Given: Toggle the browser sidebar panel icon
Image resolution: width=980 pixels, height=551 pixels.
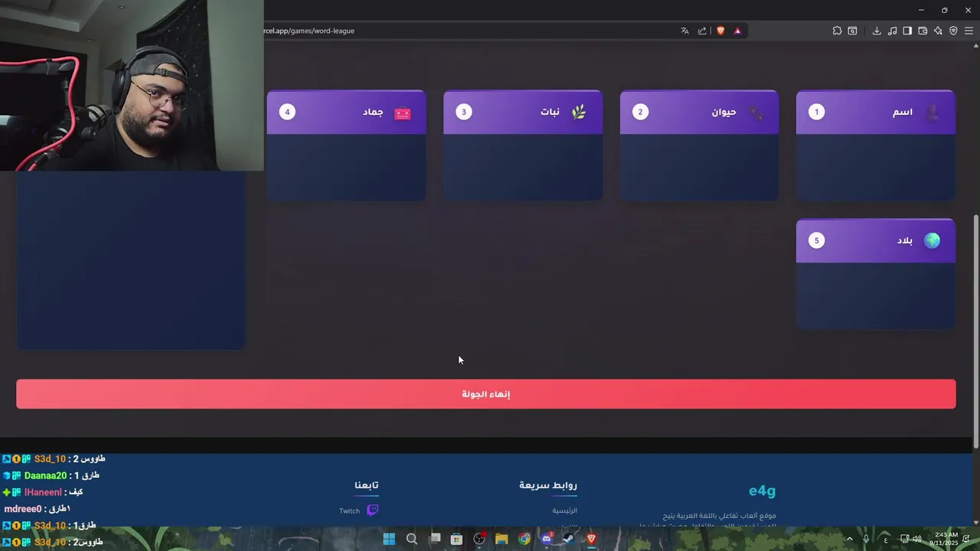Looking at the screenshot, I should (x=907, y=31).
